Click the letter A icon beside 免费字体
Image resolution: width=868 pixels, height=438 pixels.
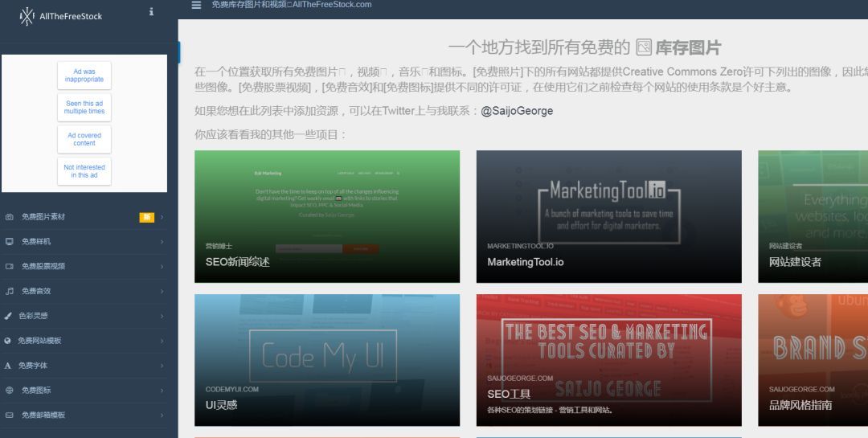(x=8, y=366)
